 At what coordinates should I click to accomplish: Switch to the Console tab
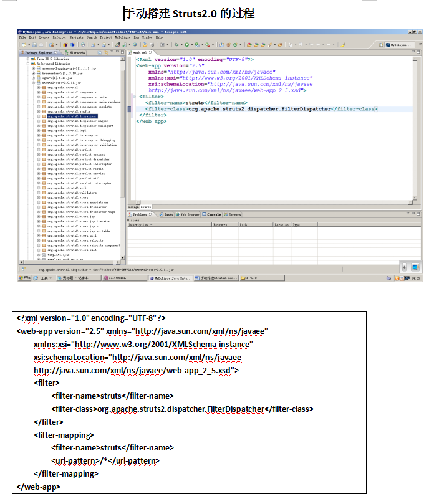214,214
